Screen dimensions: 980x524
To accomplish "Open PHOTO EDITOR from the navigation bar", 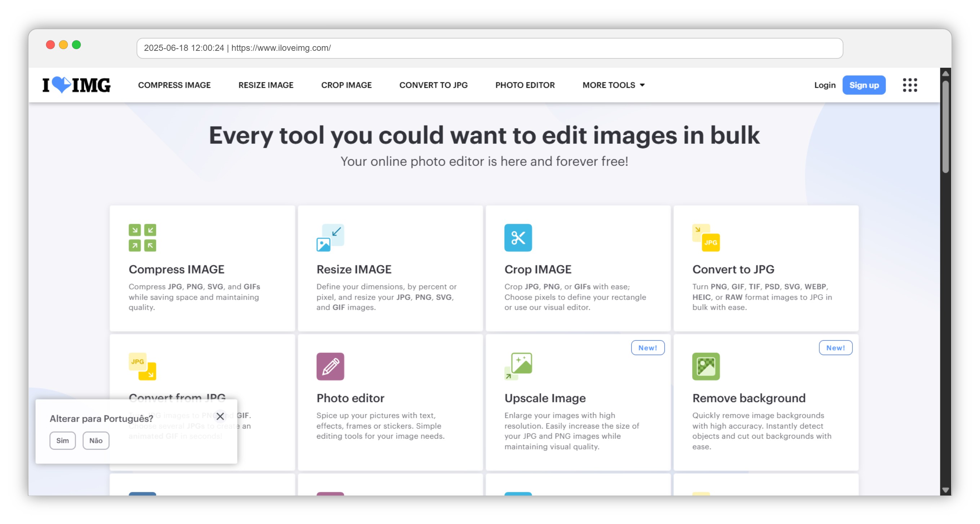I will (525, 85).
